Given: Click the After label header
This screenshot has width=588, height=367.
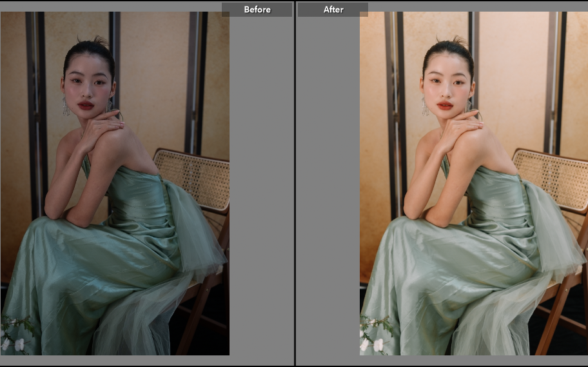Looking at the screenshot, I should click(333, 10).
